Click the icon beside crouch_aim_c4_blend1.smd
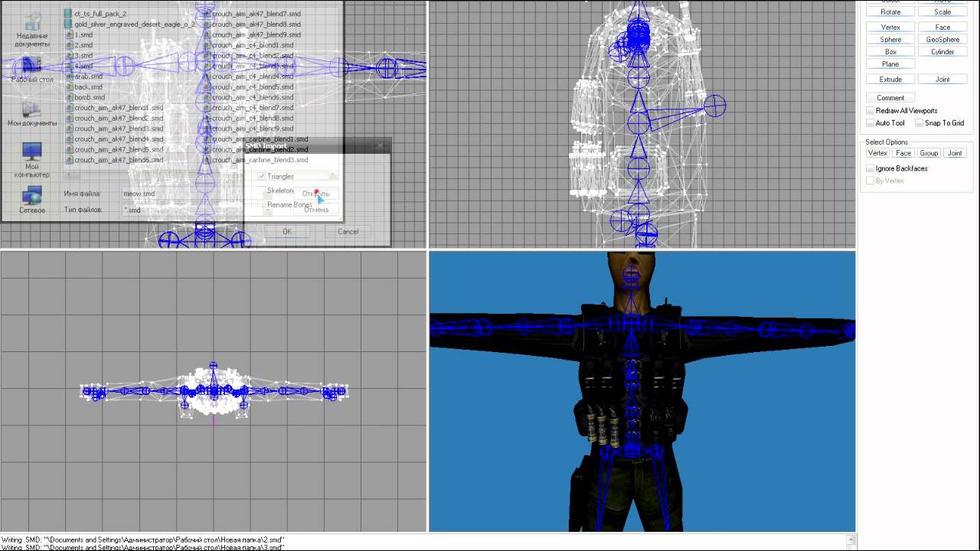 tap(207, 45)
